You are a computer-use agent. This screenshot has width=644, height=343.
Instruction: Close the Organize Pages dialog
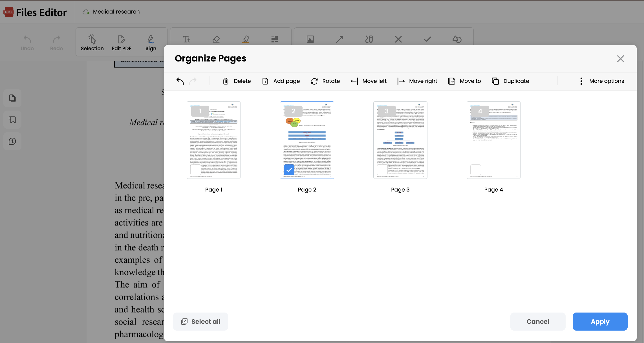620,59
